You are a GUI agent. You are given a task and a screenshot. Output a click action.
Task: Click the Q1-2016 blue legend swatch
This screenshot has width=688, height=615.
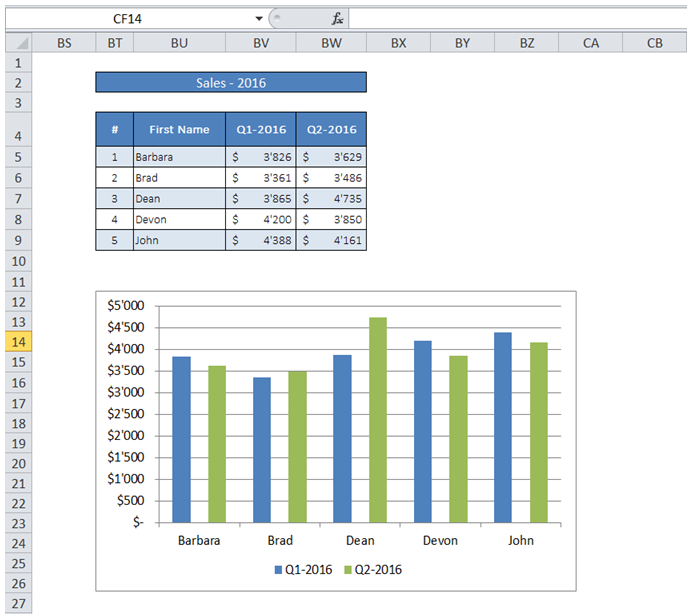[278, 570]
